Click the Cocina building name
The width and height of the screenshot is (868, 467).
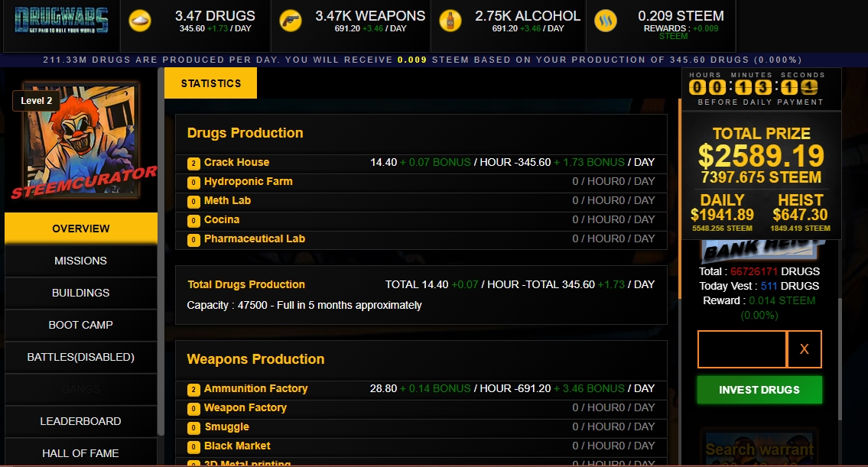222,219
